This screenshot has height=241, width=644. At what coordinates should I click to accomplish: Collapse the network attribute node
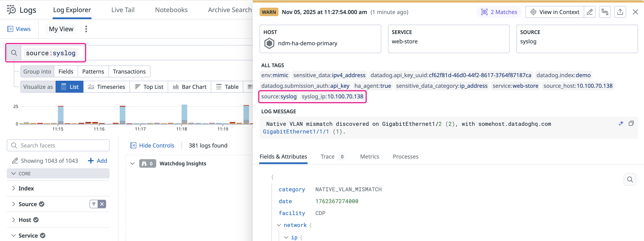tap(279, 225)
